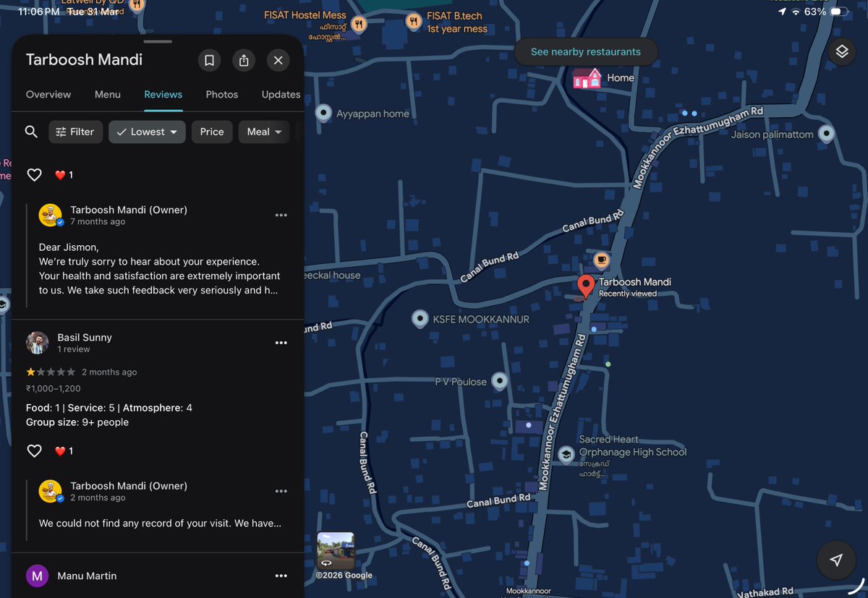Click Basil Sunny reviewer name
Screen dimensions: 868x598
[x=85, y=337]
